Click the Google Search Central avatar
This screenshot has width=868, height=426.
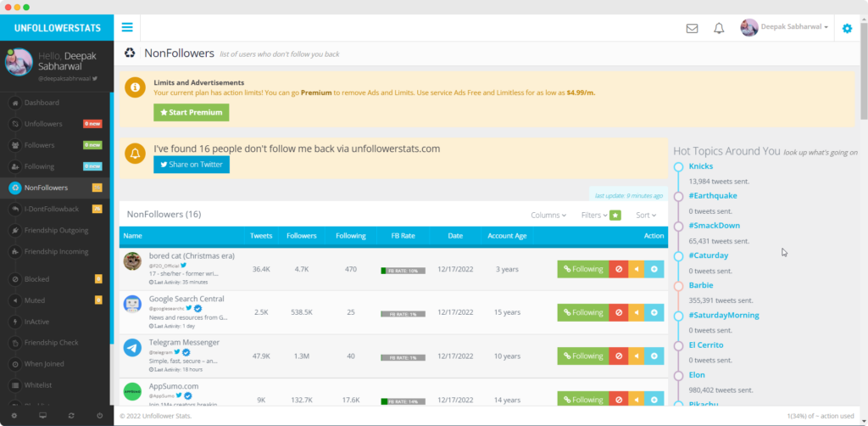132,304
